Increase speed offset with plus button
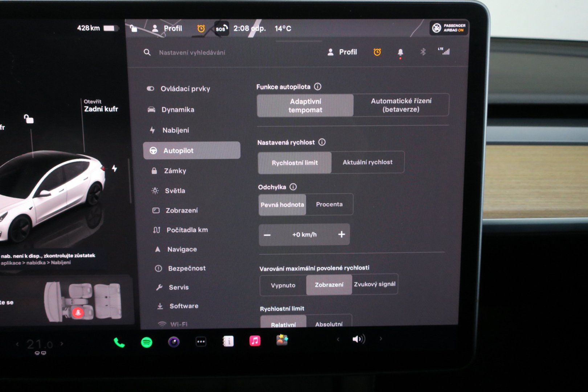The height and width of the screenshot is (392, 588). pyautogui.click(x=341, y=234)
